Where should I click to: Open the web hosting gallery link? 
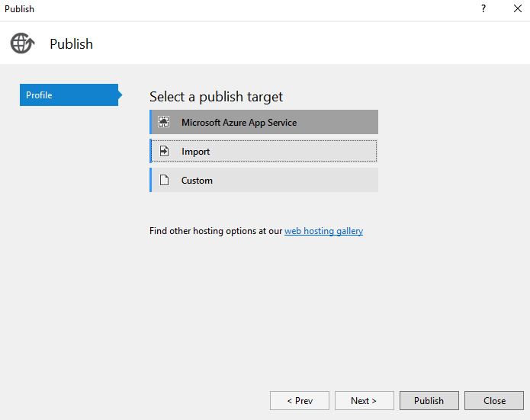click(323, 231)
